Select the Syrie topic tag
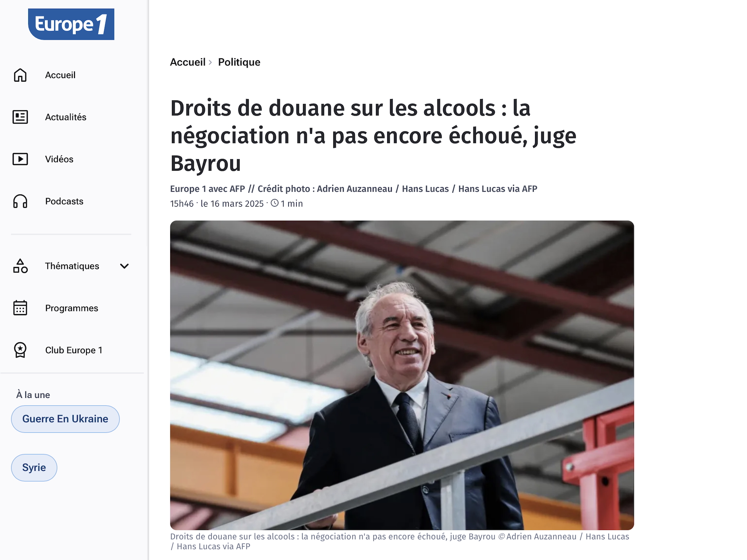The height and width of the screenshot is (560, 747). coord(34,468)
